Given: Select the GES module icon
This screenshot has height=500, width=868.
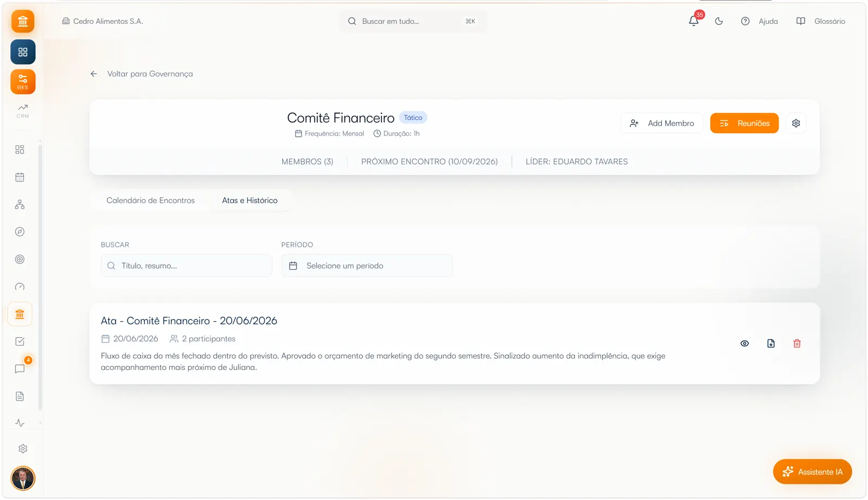Looking at the screenshot, I should [x=23, y=82].
